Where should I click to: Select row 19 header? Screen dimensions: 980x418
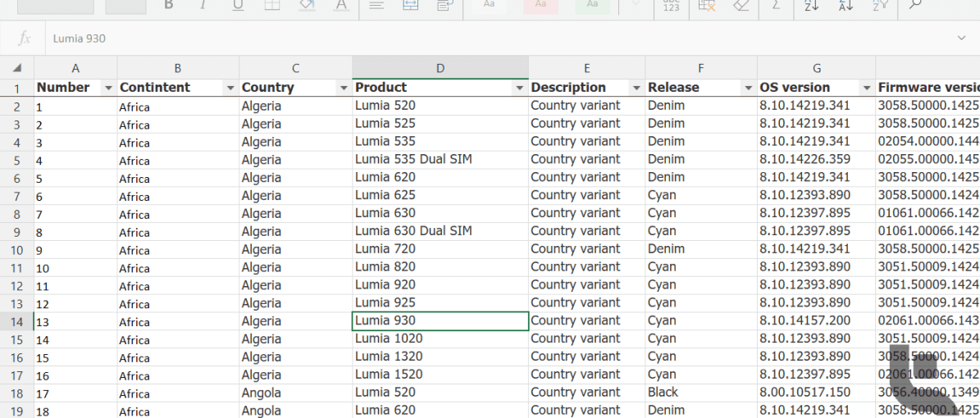click(x=17, y=411)
